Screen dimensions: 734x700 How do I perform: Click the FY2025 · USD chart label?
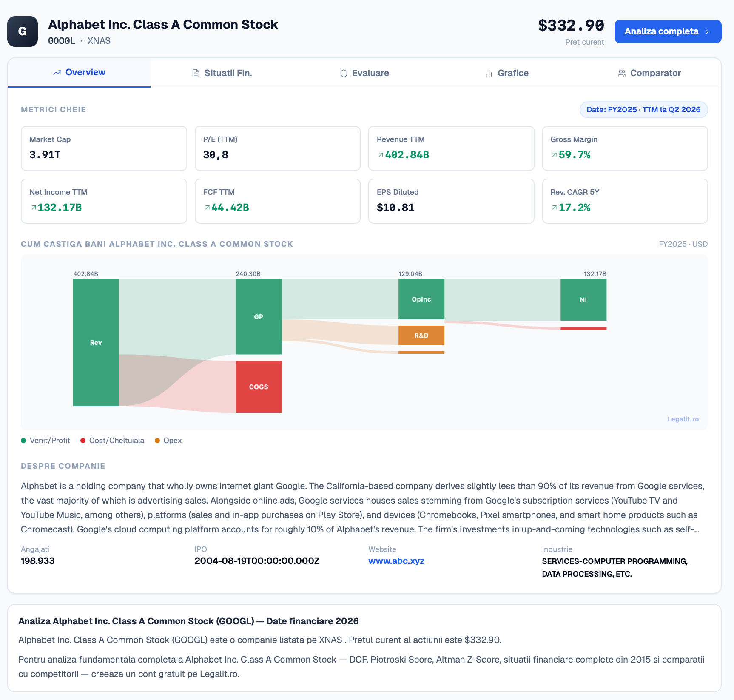click(x=683, y=244)
